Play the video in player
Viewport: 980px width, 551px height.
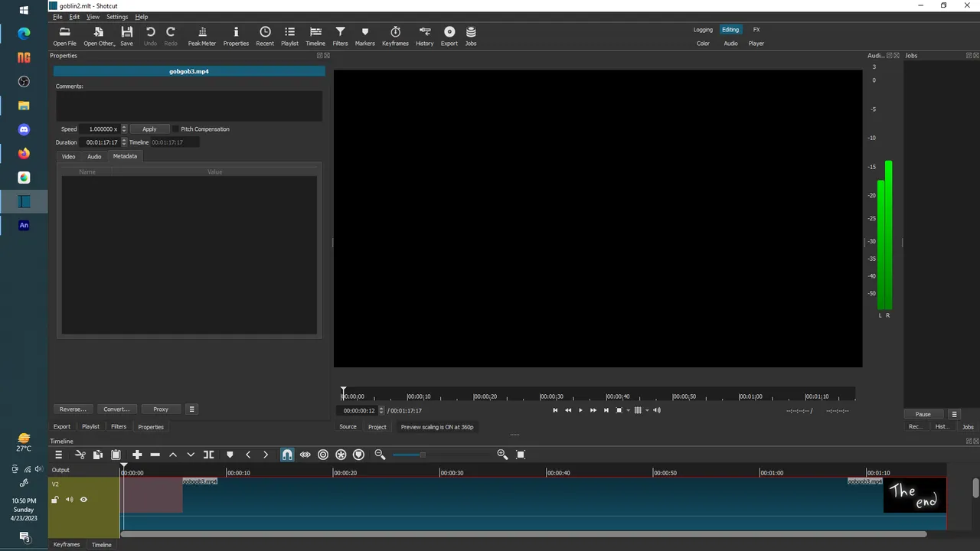[x=580, y=410]
